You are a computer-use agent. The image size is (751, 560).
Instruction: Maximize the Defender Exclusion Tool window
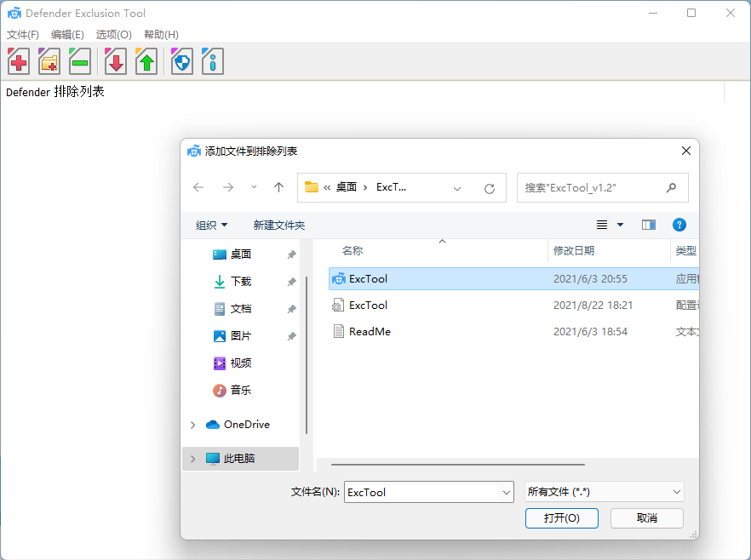coord(691,13)
